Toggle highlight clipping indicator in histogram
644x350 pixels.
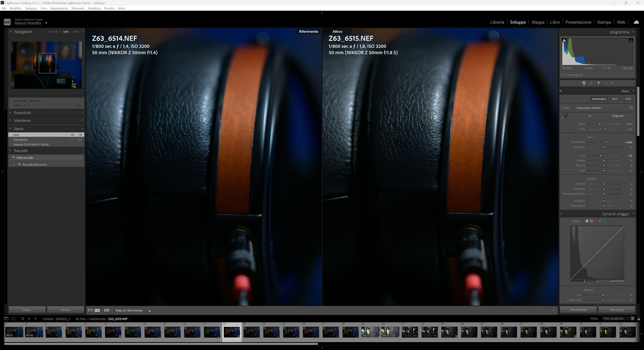tap(631, 40)
